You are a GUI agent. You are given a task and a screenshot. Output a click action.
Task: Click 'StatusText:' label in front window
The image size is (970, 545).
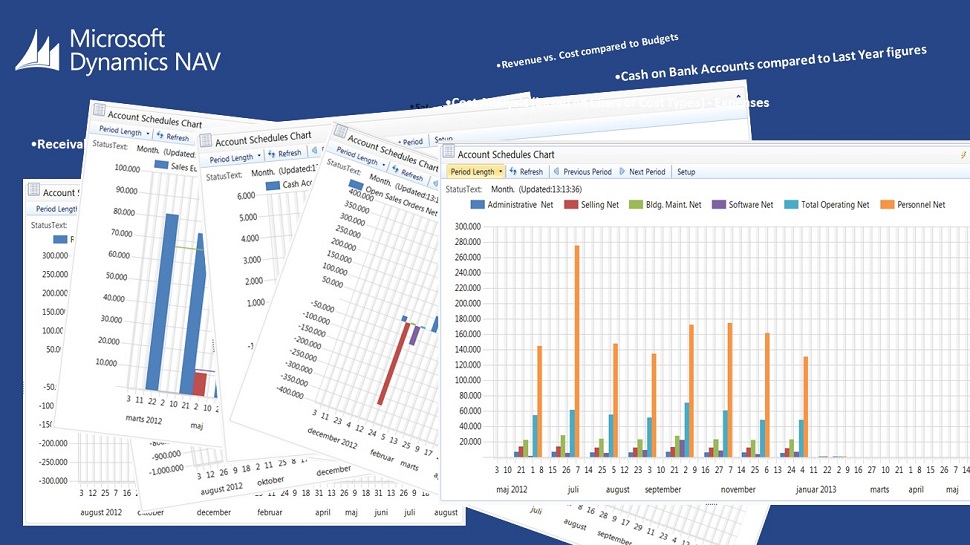click(463, 189)
